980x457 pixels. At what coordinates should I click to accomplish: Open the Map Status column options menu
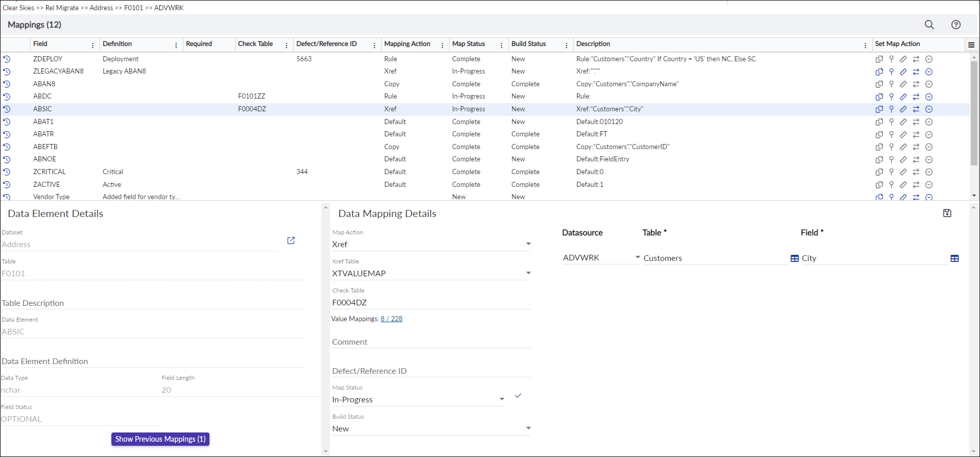point(501,45)
